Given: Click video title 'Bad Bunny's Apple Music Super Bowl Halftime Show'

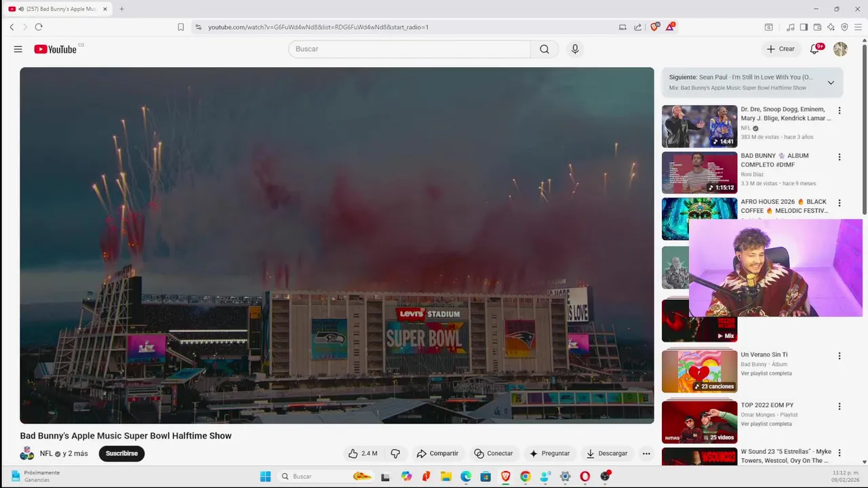Looking at the screenshot, I should pyautogui.click(x=125, y=436).
